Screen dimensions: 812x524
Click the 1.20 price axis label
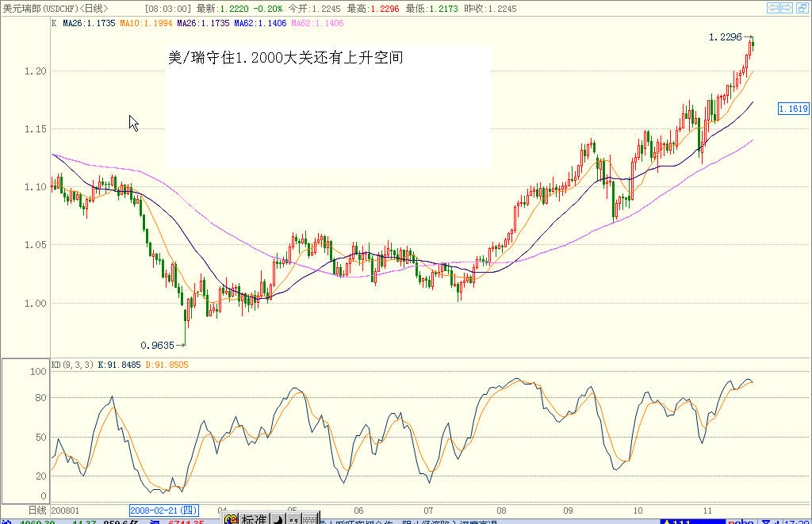(x=35, y=71)
